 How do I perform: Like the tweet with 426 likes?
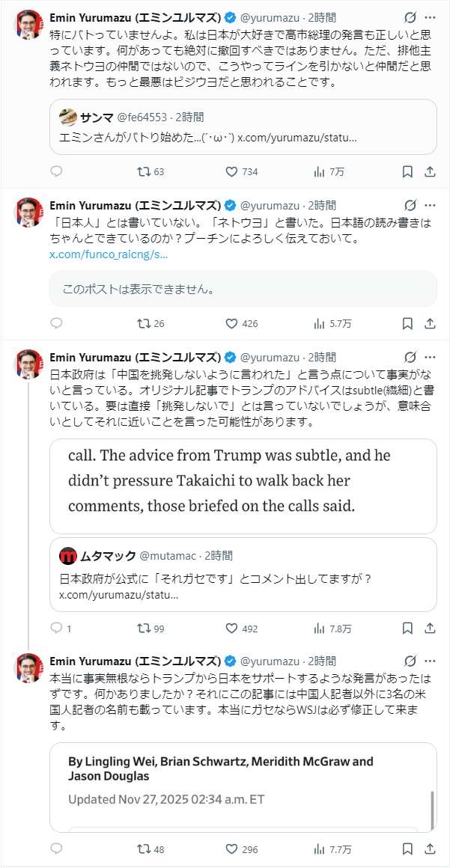point(232,324)
